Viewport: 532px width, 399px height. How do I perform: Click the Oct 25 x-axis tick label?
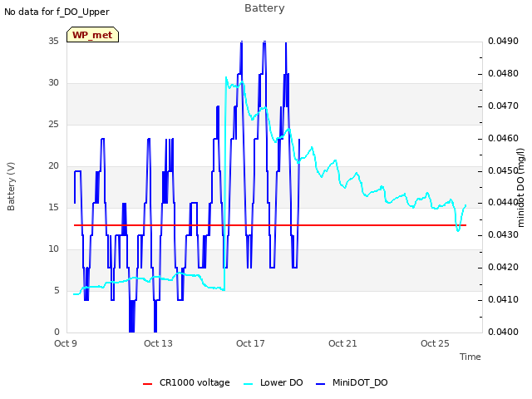pyautogui.click(x=435, y=343)
